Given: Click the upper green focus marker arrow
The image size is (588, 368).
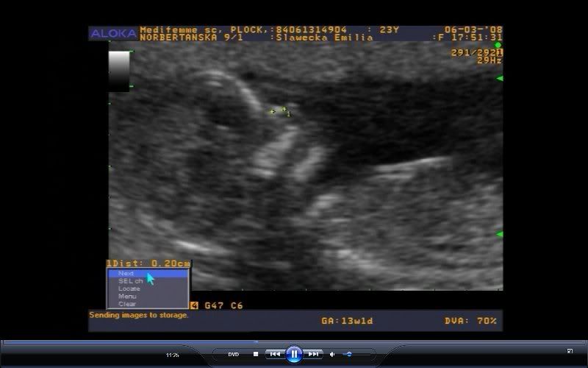Looking at the screenshot, I should pos(499,79).
